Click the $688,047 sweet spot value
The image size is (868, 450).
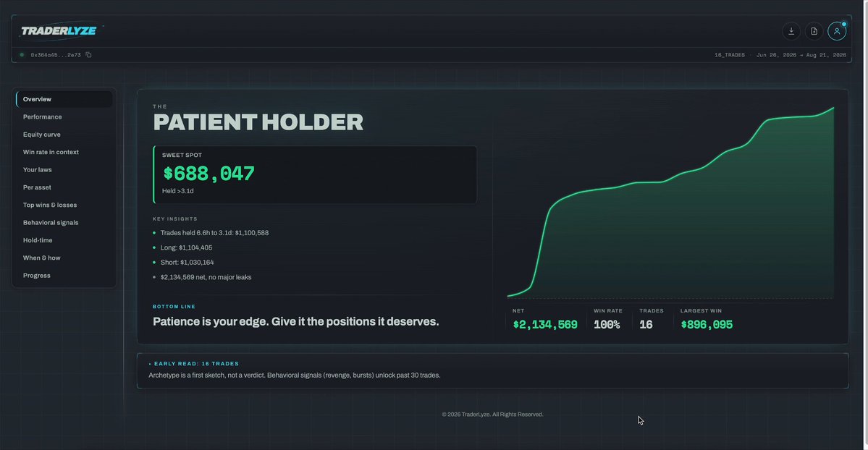(x=208, y=174)
